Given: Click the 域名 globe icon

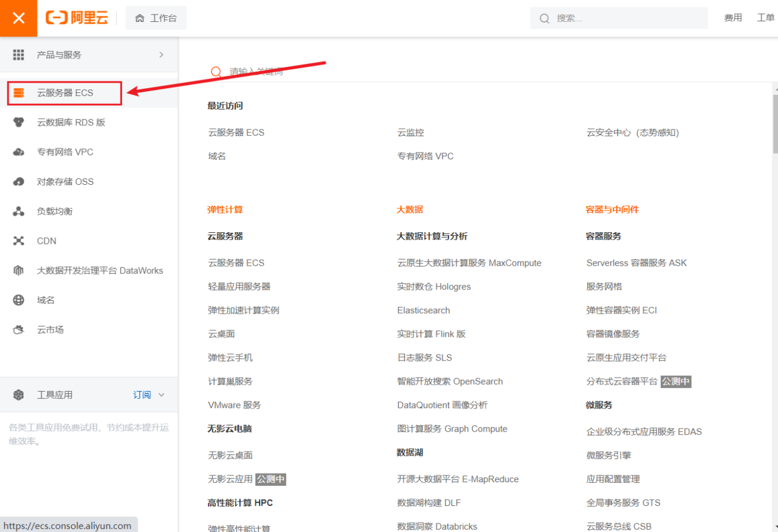Looking at the screenshot, I should [18, 300].
